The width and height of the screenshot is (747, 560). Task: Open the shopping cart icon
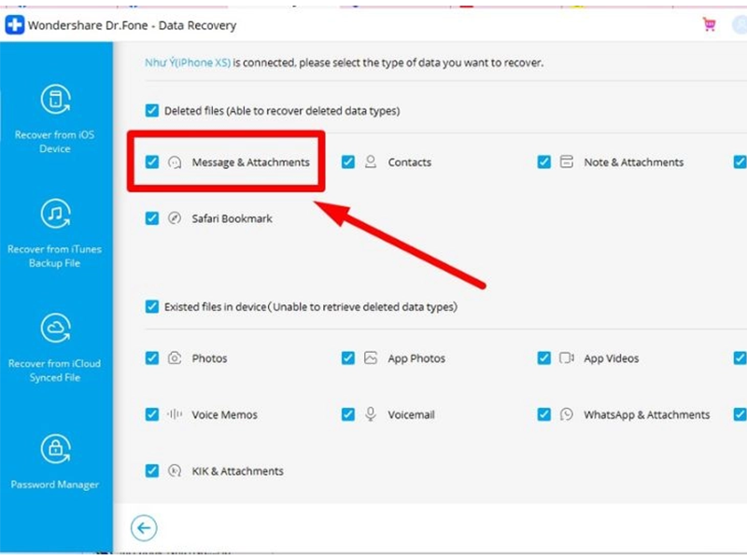tap(710, 24)
